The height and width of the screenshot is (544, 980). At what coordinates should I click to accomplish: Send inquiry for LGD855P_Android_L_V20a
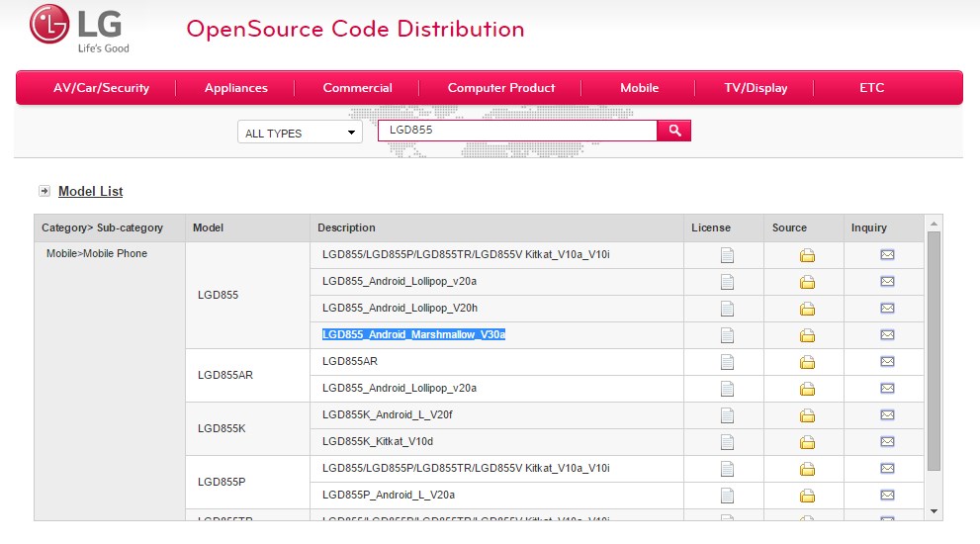tap(887, 496)
